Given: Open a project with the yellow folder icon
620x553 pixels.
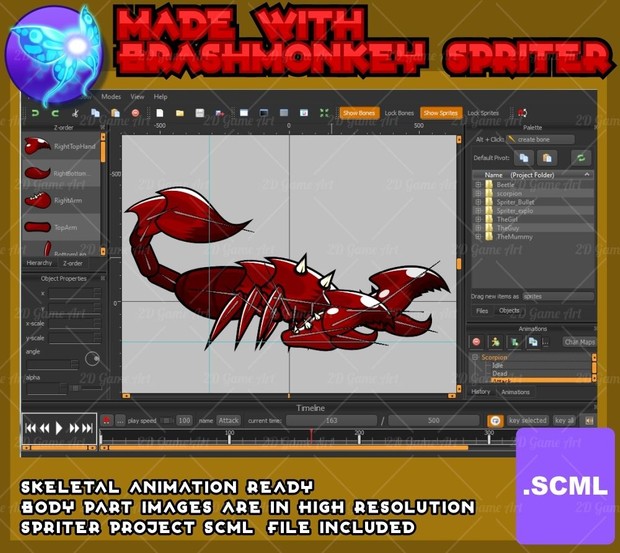Looking at the screenshot, I should 180,113.
